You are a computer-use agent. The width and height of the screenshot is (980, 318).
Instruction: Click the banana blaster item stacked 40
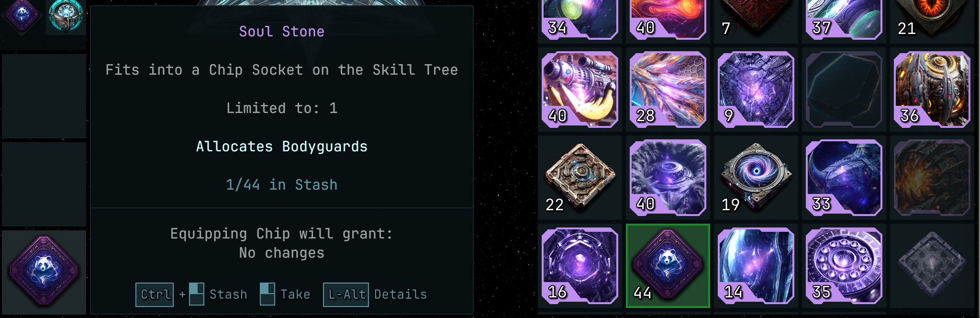pos(580,90)
